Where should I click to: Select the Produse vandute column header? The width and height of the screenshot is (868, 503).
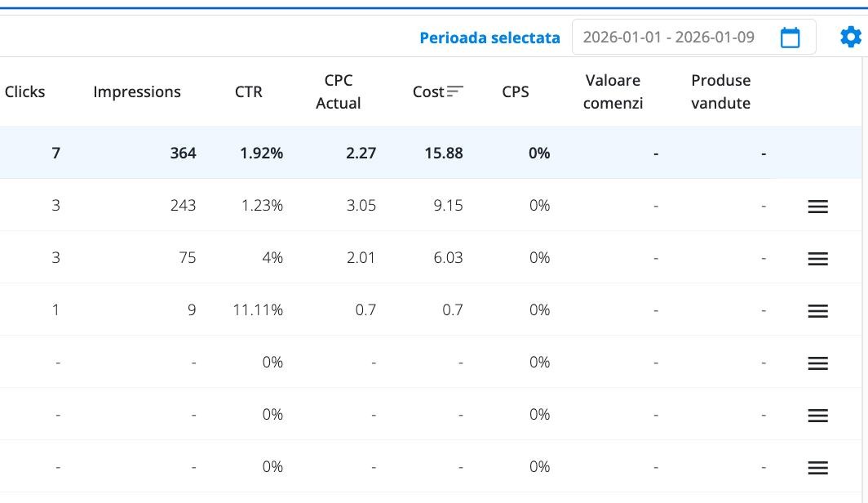720,91
